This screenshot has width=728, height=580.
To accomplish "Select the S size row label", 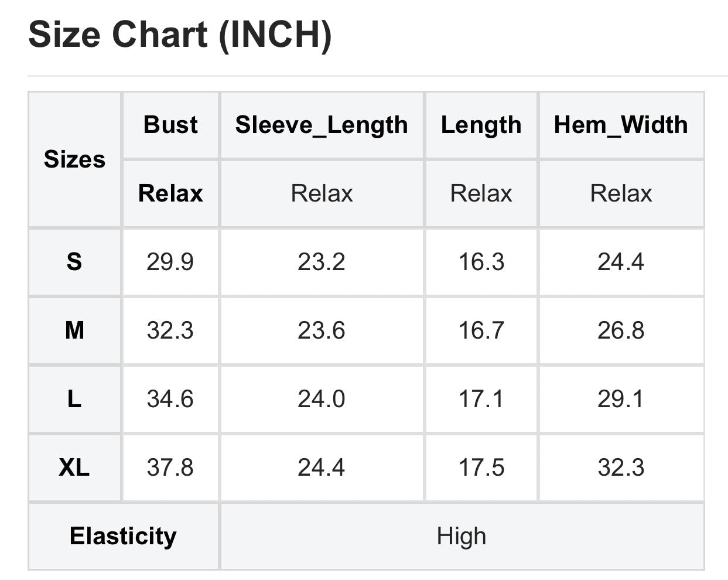I will [74, 262].
